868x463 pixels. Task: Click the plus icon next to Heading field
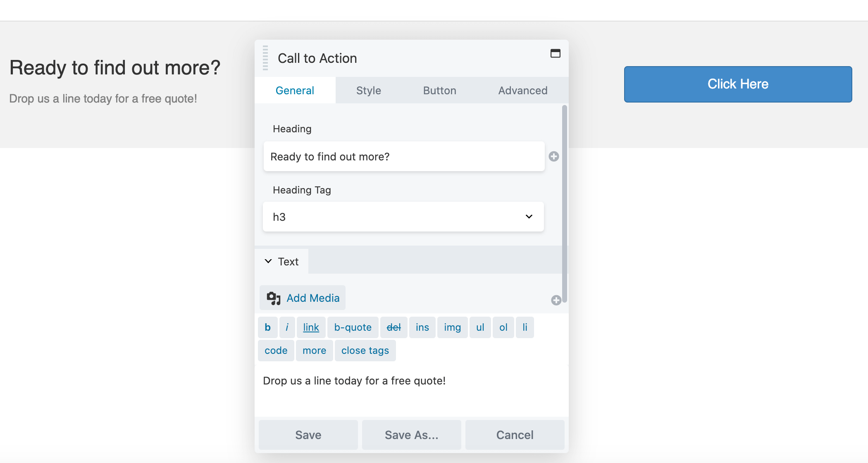tap(554, 157)
